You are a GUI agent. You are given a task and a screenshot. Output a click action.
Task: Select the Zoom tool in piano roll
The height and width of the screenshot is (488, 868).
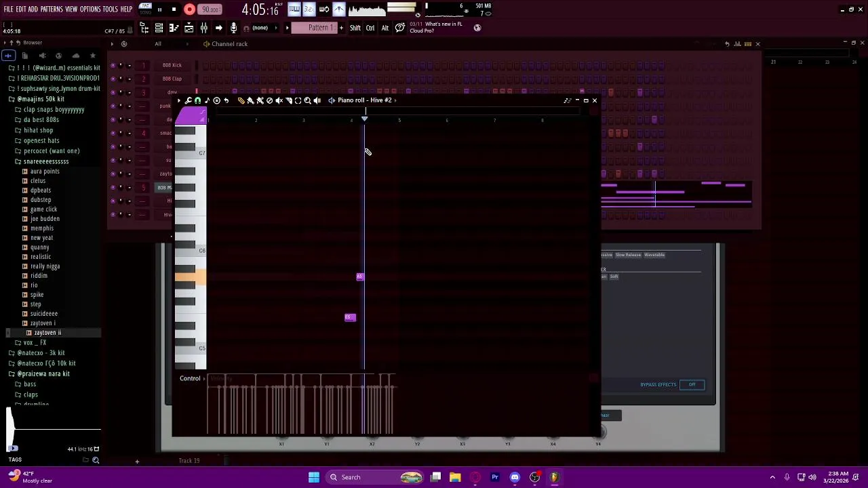pos(307,100)
